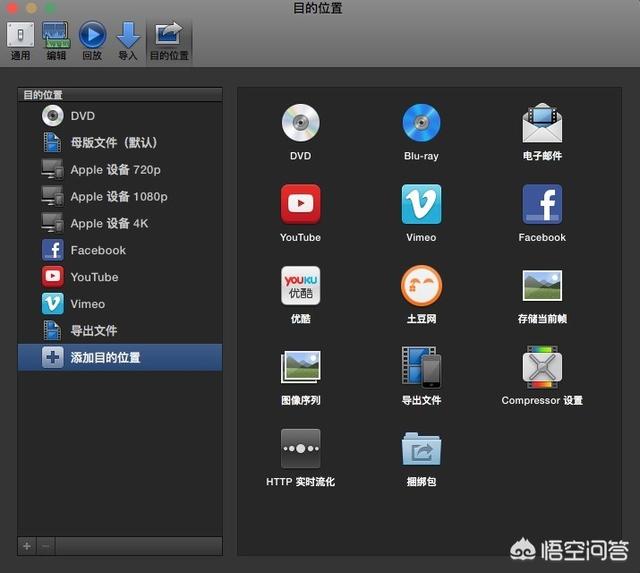Select Vimeo in the left destination list

[120, 304]
